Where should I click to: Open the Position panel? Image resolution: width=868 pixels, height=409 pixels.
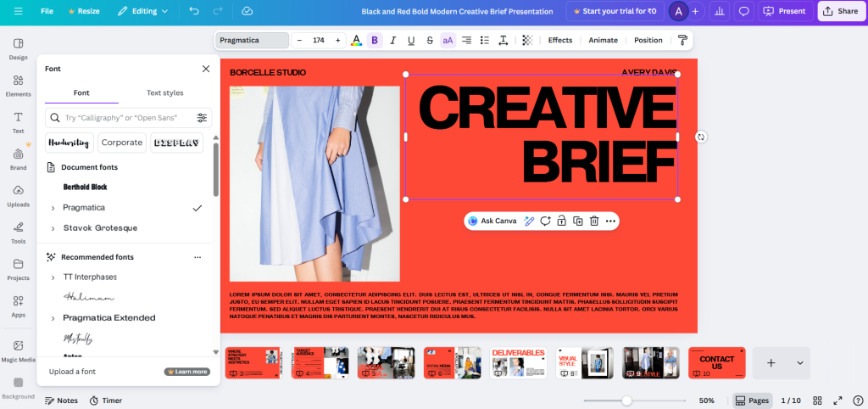click(648, 40)
